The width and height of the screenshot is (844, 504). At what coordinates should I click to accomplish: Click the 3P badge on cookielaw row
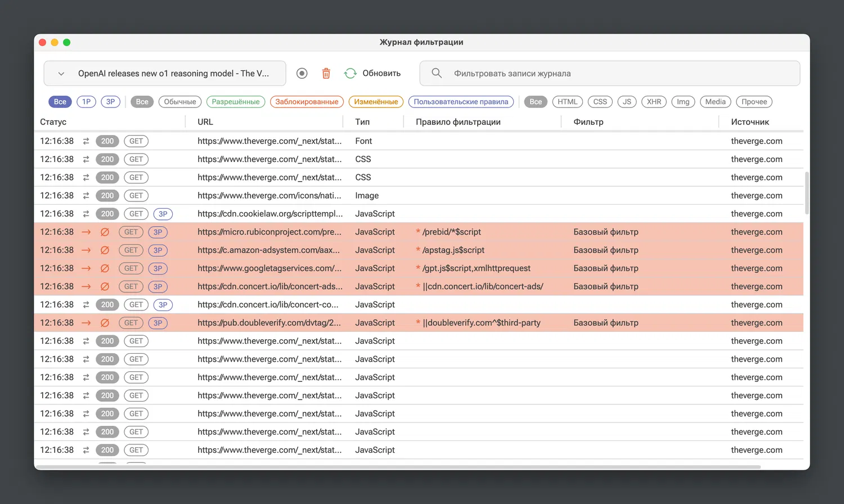point(163,214)
